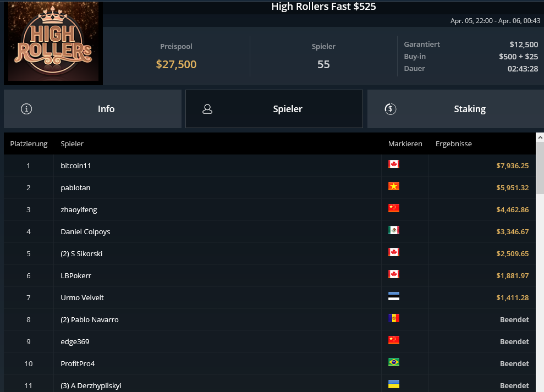Click the Ergebnisse column header
Image resolution: width=544 pixels, height=392 pixels.
pyautogui.click(x=454, y=143)
